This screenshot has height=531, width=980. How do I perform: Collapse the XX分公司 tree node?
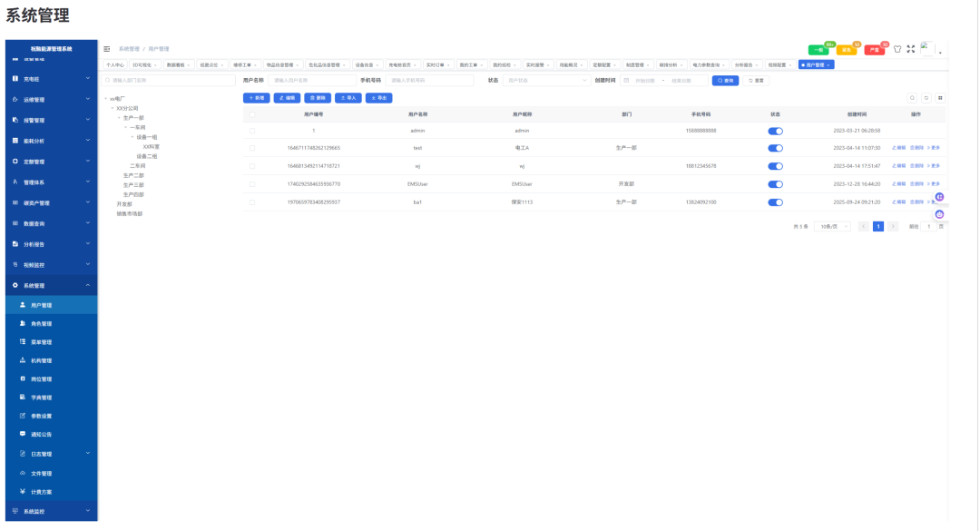(113, 108)
